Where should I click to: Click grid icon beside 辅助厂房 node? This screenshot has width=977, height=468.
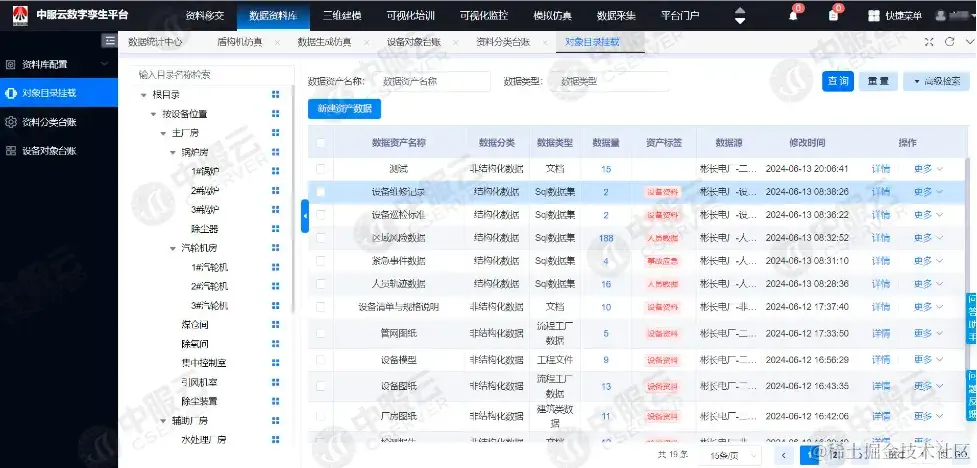click(275, 420)
